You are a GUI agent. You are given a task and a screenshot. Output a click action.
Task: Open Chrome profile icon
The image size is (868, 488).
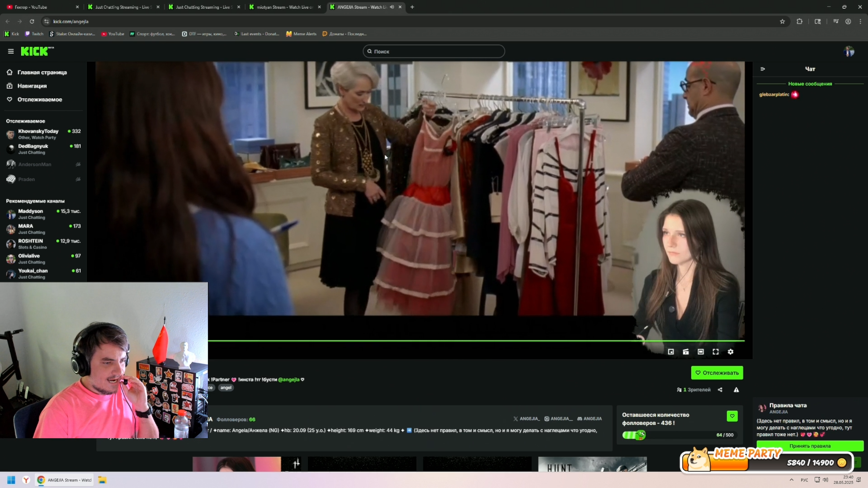(x=848, y=21)
